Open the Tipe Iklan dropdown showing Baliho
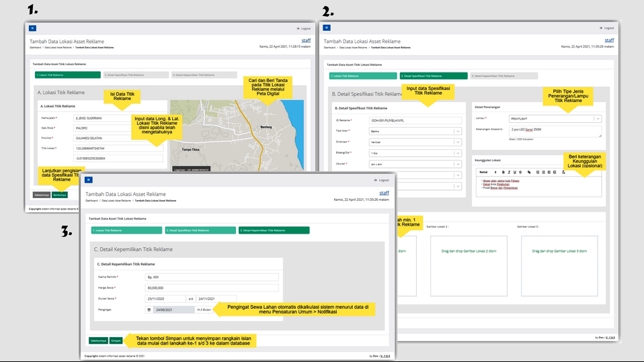644x362 pixels. pos(415,132)
